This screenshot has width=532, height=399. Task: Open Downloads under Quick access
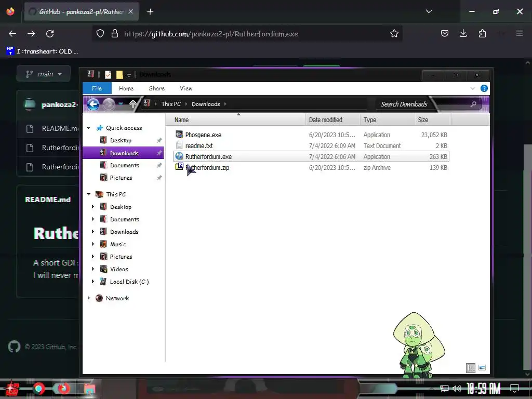(124, 153)
